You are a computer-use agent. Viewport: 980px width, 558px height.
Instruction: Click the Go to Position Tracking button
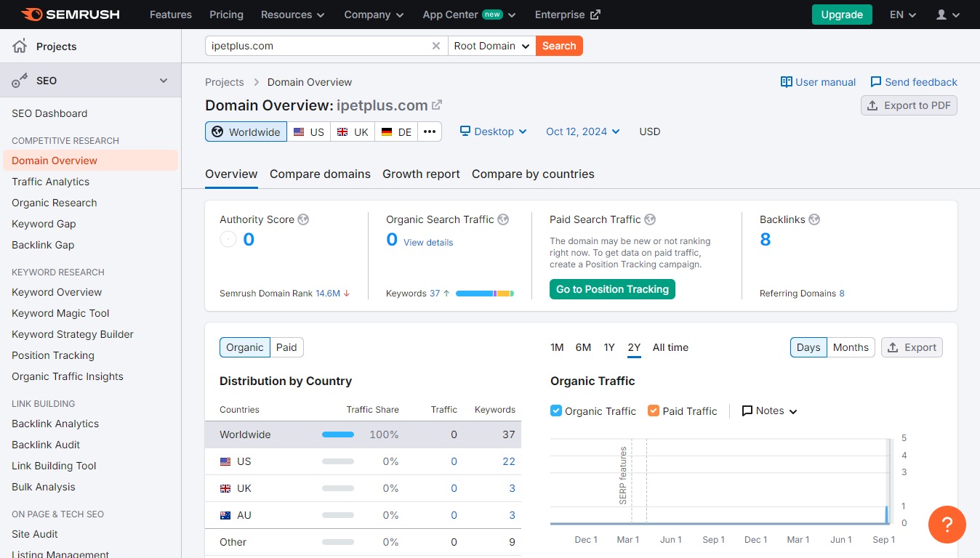pos(612,289)
